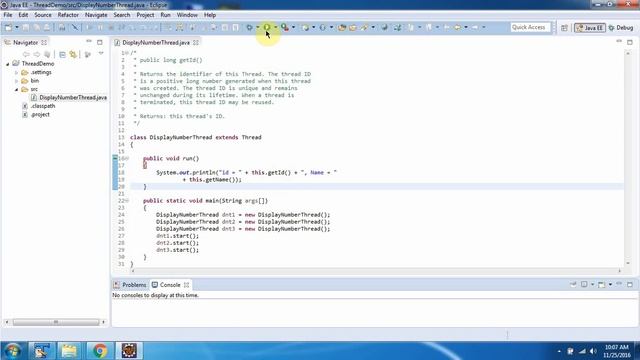
Task: Click the New file toolbar icon
Action: point(8,27)
